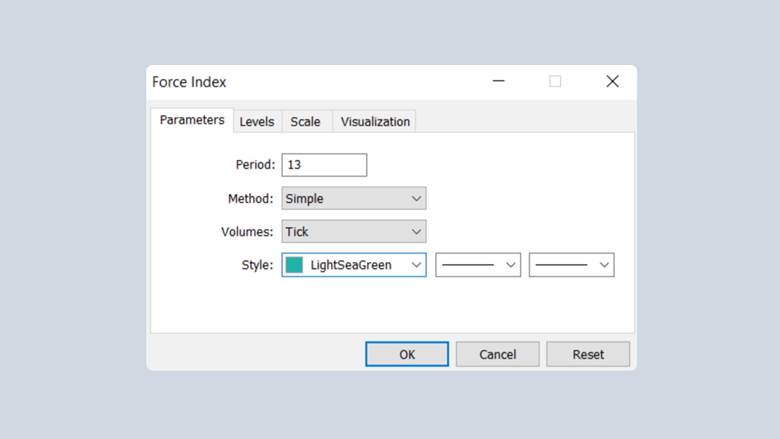
Task: Click the Method dropdown chevron arrow
Action: 417,198
